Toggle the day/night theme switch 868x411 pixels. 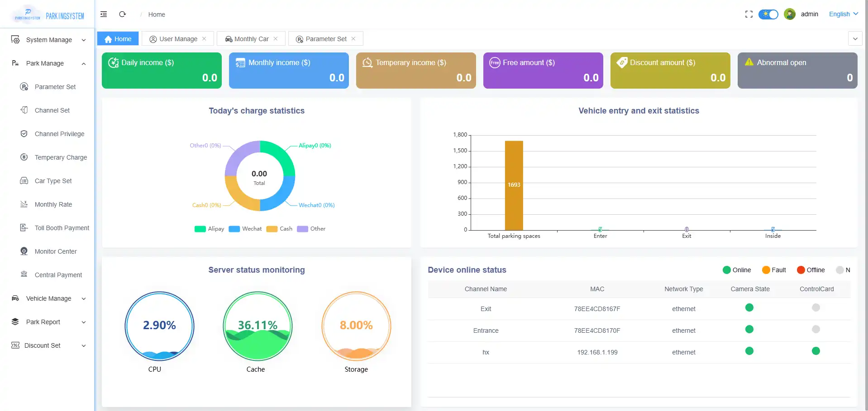768,14
